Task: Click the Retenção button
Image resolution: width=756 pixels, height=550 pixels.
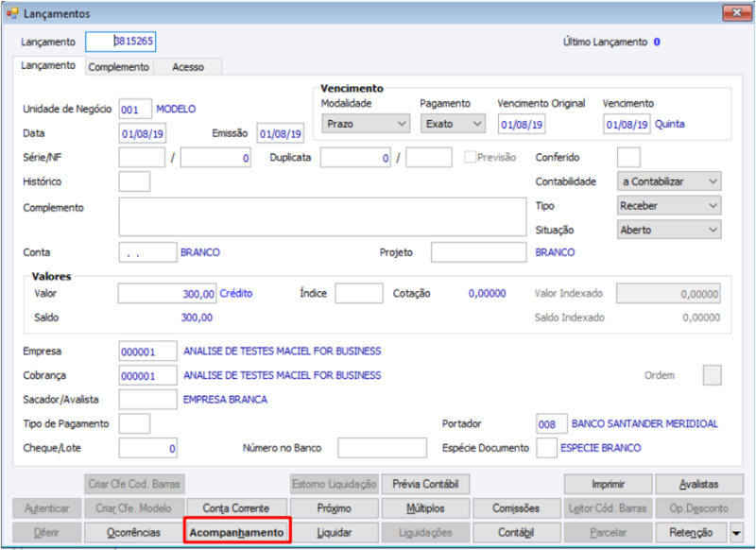Action: [691, 533]
